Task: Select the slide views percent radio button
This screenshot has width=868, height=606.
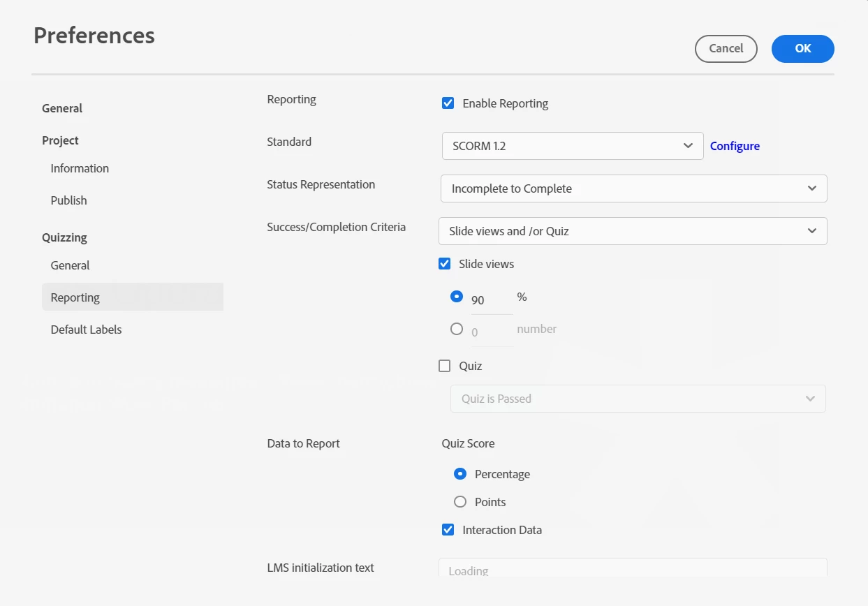Action: pos(457,297)
